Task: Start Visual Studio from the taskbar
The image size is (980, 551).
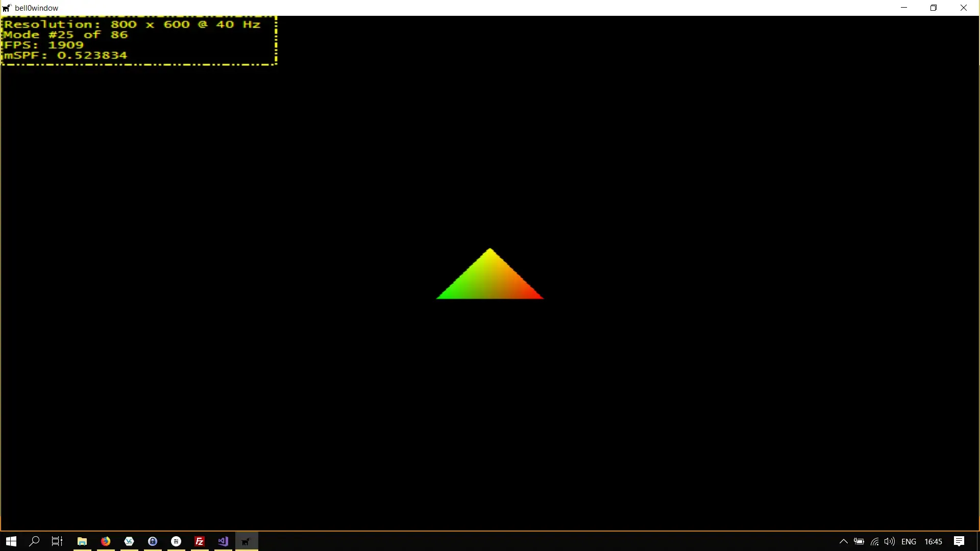Action: pos(223,541)
